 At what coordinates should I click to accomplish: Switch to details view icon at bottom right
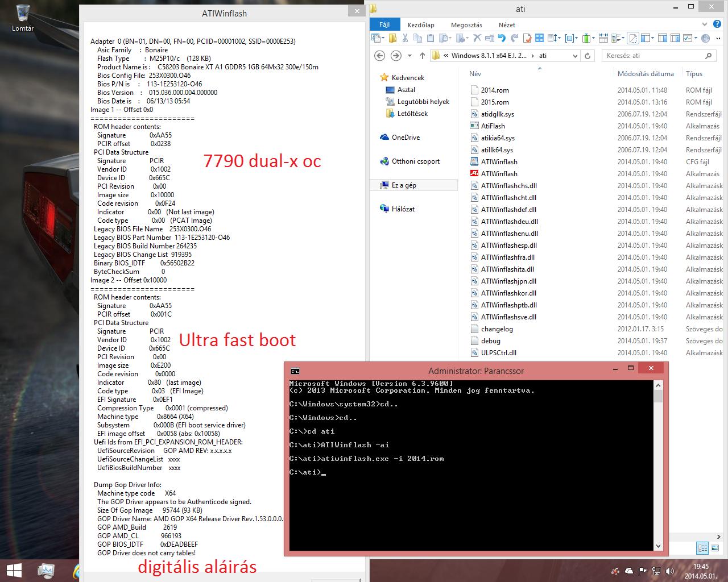pos(703,548)
